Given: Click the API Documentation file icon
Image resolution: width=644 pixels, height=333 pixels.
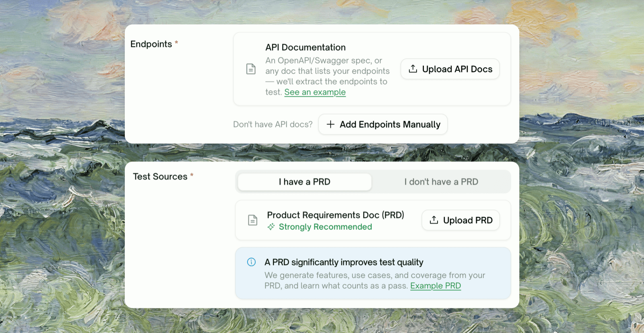Looking at the screenshot, I should click(x=251, y=69).
